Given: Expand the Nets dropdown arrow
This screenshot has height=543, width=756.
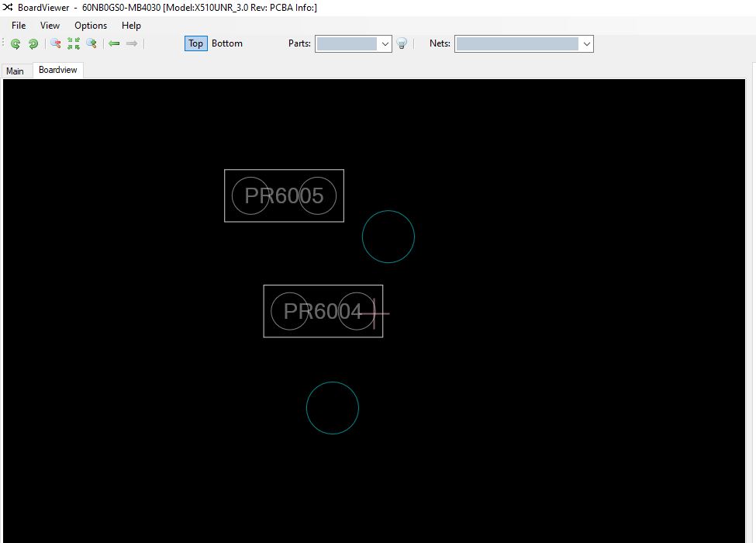Looking at the screenshot, I should pyautogui.click(x=587, y=44).
